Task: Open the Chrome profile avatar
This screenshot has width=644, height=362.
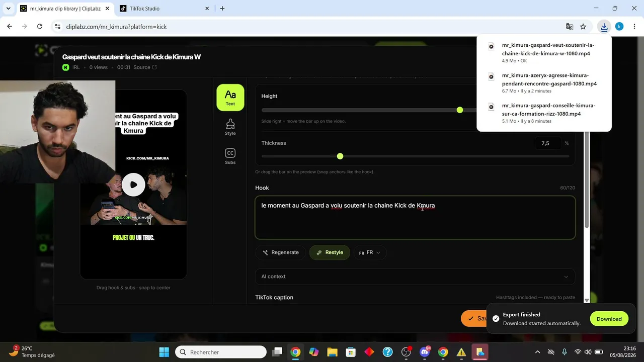Action: pos(619,27)
